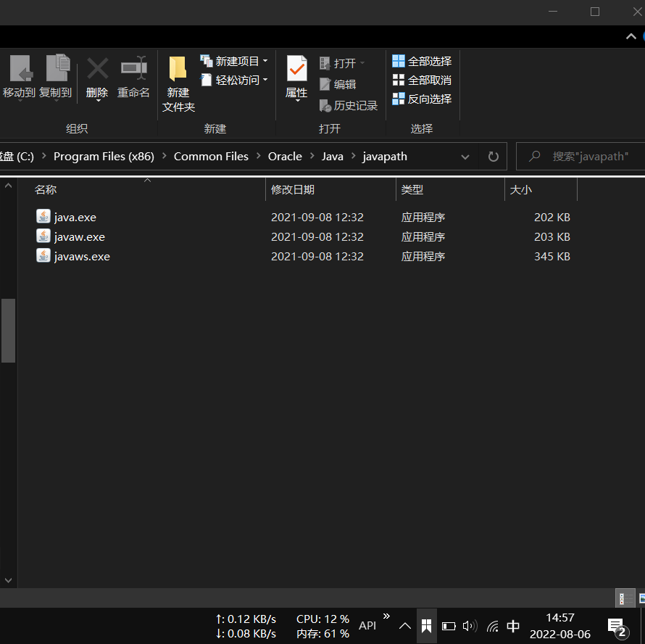Click the volume speaker tray icon
Image resolution: width=645 pixels, height=644 pixels.
(470, 627)
